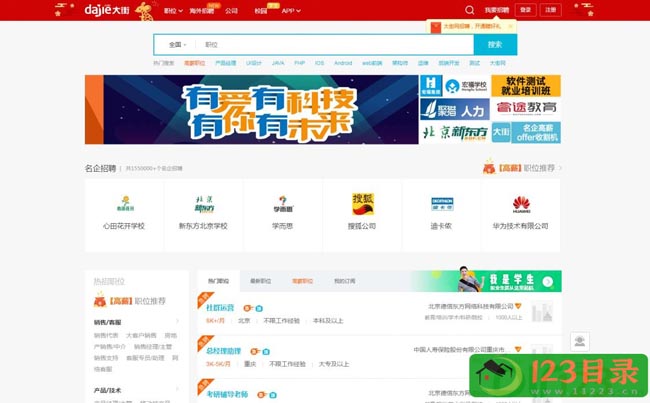Viewport: 650px width, 403px height.
Task: Open the 高途教育 ad tile
Action: click(x=526, y=109)
